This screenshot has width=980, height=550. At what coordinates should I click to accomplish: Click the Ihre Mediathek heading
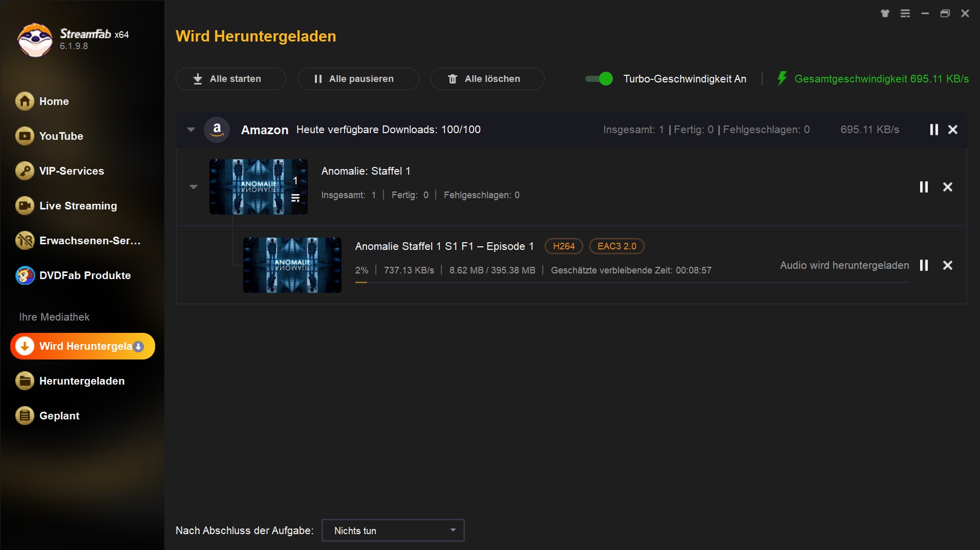pyautogui.click(x=54, y=317)
